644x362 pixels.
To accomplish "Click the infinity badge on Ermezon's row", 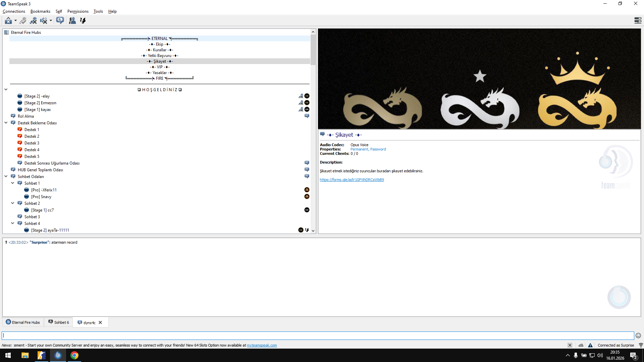I will (x=307, y=103).
